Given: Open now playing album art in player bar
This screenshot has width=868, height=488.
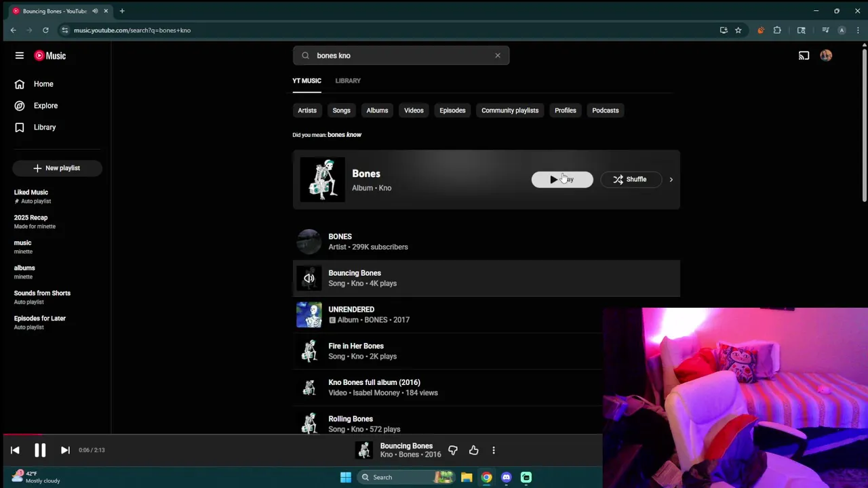Looking at the screenshot, I should pyautogui.click(x=365, y=450).
